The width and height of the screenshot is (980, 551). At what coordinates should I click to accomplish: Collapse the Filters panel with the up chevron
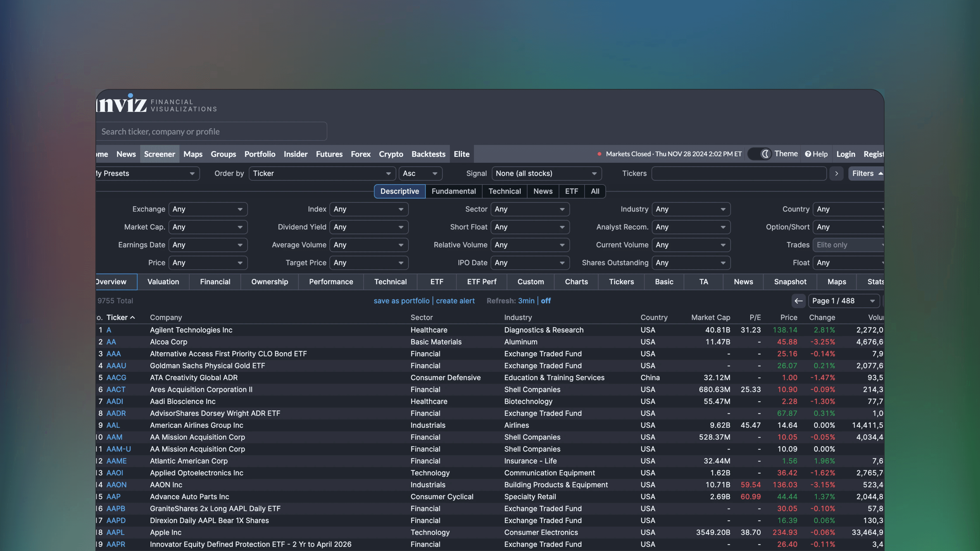click(881, 173)
